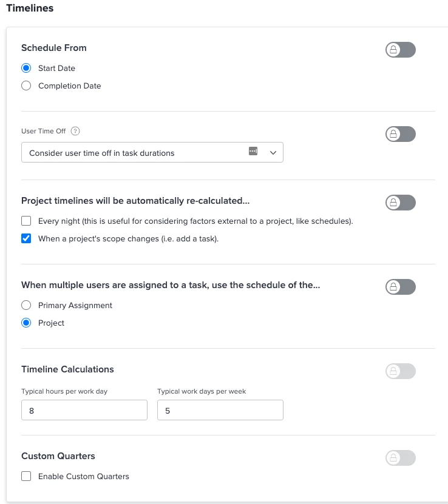Screen dimensions: 448x504
Task: Check Enable Custom Quarters box
Action: [x=26, y=476]
